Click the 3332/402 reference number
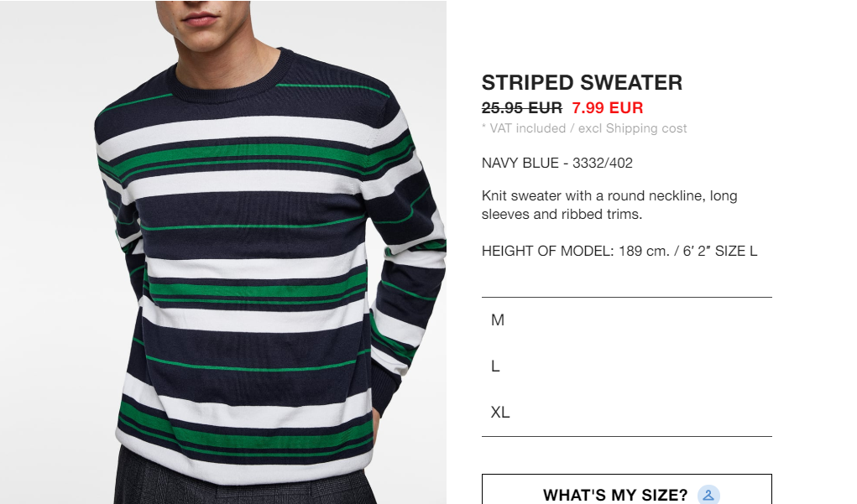The image size is (857, 504). [603, 163]
